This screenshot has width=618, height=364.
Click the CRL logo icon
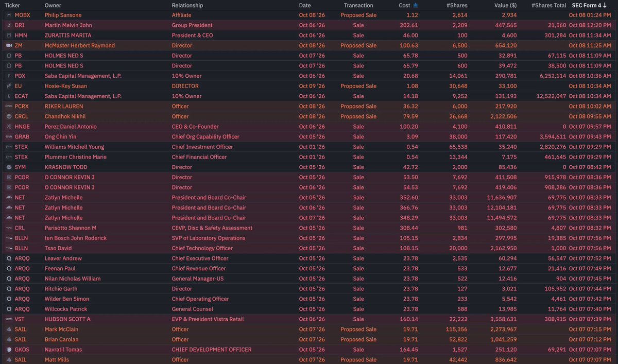pyautogui.click(x=9, y=228)
